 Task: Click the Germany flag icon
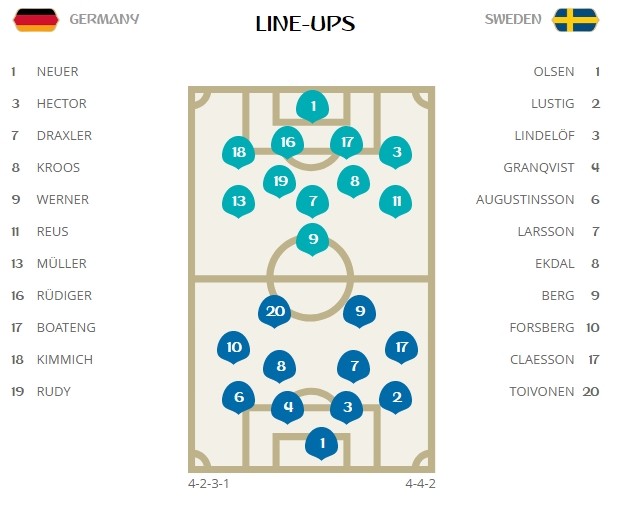pyautogui.click(x=36, y=20)
